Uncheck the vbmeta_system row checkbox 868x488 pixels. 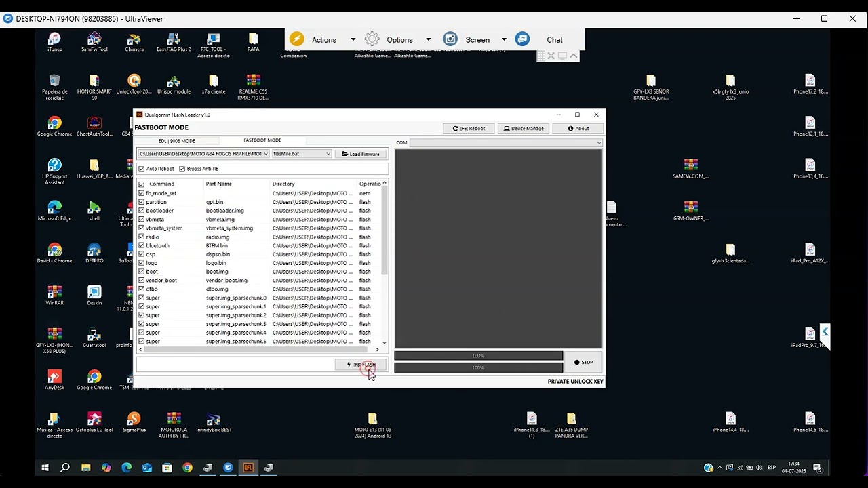pos(142,228)
